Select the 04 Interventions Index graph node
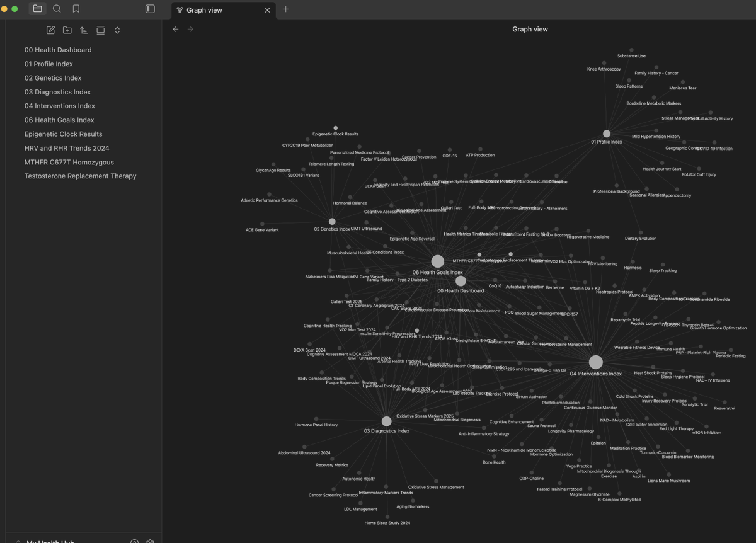 click(x=595, y=362)
